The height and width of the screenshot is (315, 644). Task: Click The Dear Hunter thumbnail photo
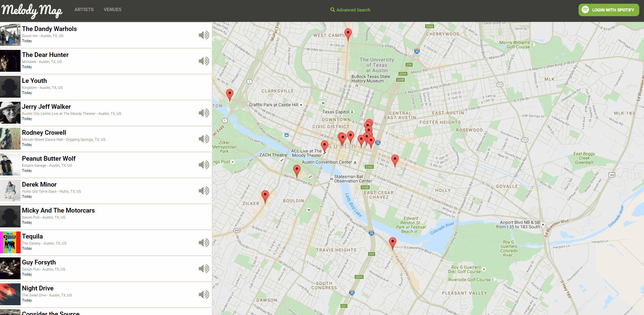(10, 61)
